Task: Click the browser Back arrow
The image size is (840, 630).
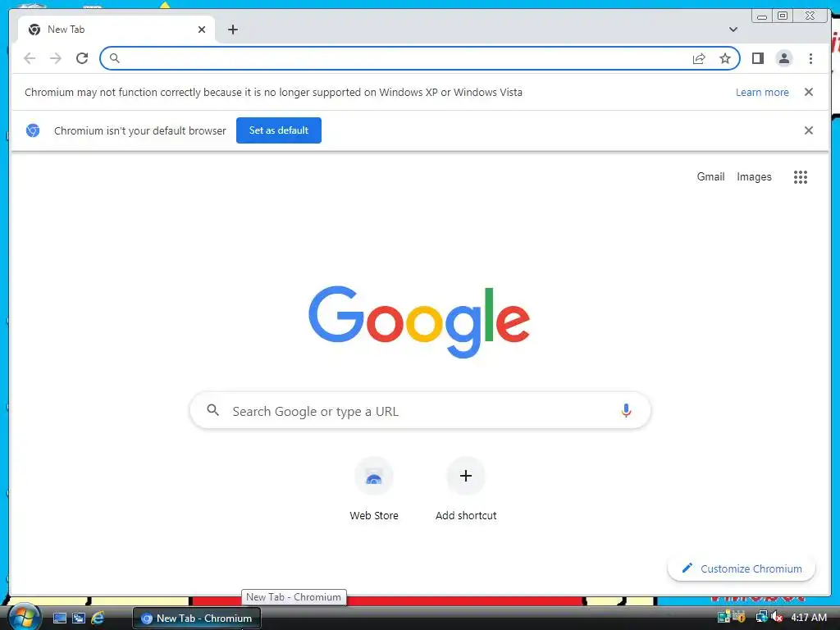Action: click(30, 58)
